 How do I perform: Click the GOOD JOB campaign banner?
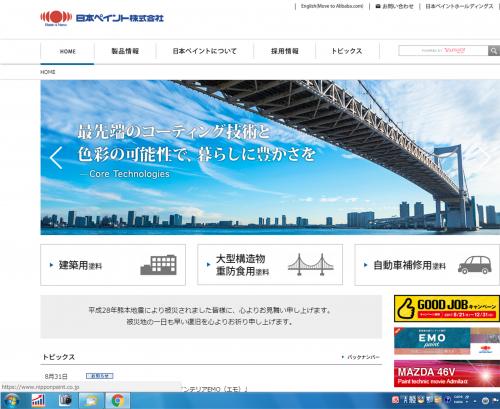click(x=447, y=308)
